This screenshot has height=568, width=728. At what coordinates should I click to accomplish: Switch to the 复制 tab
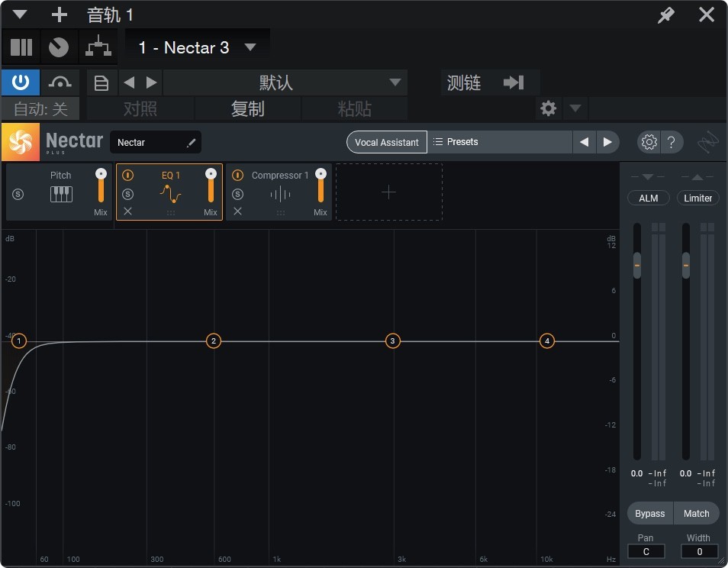(x=247, y=108)
